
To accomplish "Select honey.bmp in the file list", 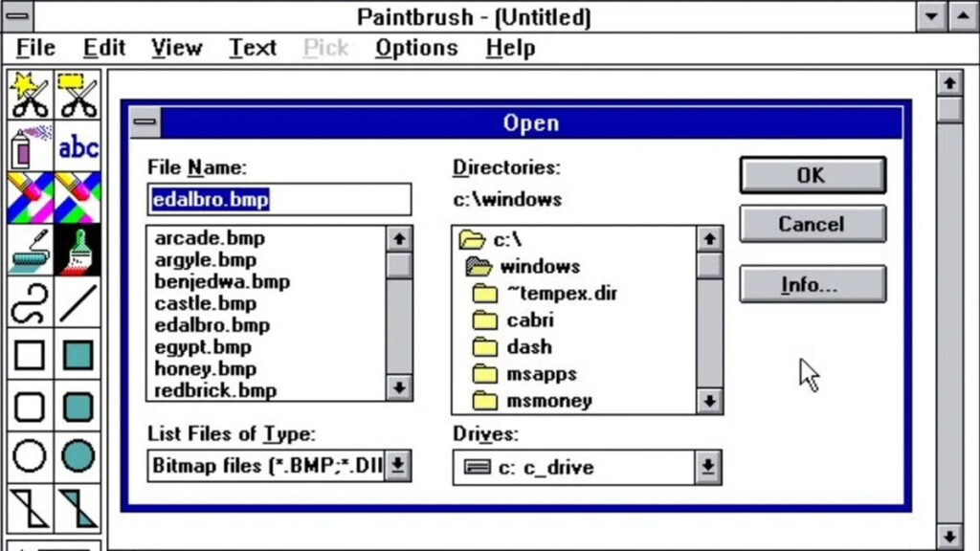I will click(206, 369).
